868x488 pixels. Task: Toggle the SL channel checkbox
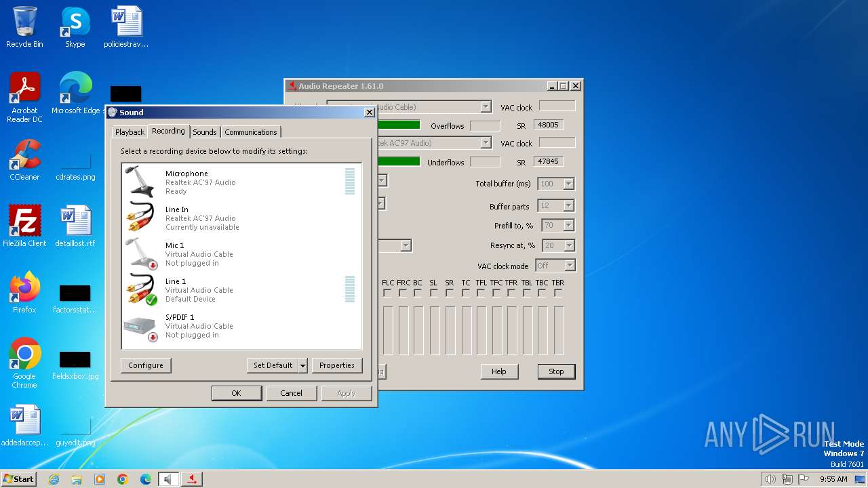click(x=433, y=293)
